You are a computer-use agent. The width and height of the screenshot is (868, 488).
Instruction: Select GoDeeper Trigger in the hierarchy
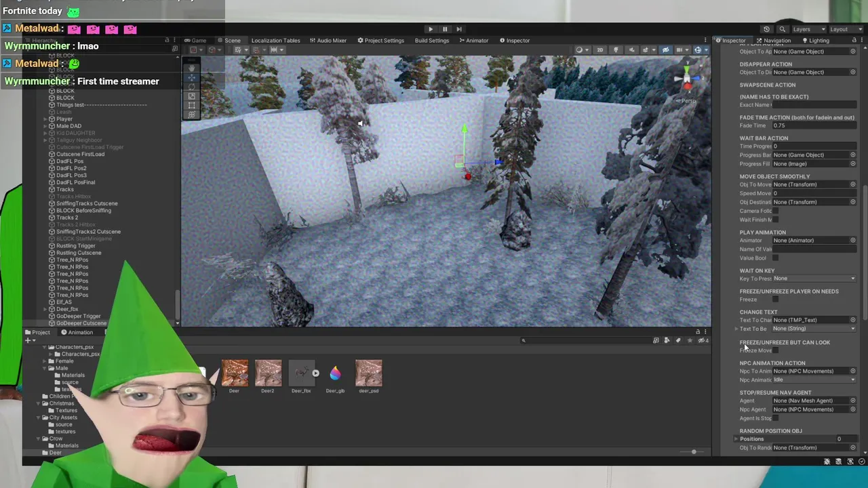pyautogui.click(x=78, y=316)
